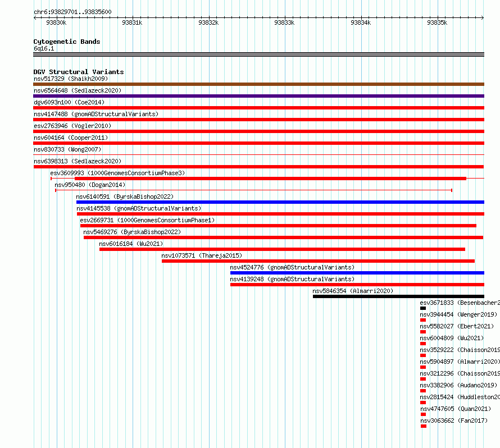Click the nsv6398313 (Sedlazeck2020) label
500x448 pixels.
[78, 161]
